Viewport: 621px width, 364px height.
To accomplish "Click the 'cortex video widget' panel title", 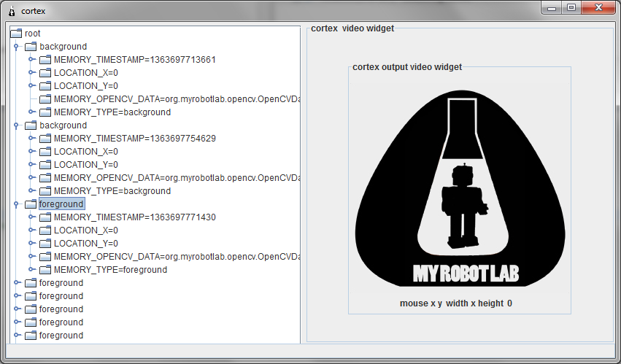I will 352,28.
